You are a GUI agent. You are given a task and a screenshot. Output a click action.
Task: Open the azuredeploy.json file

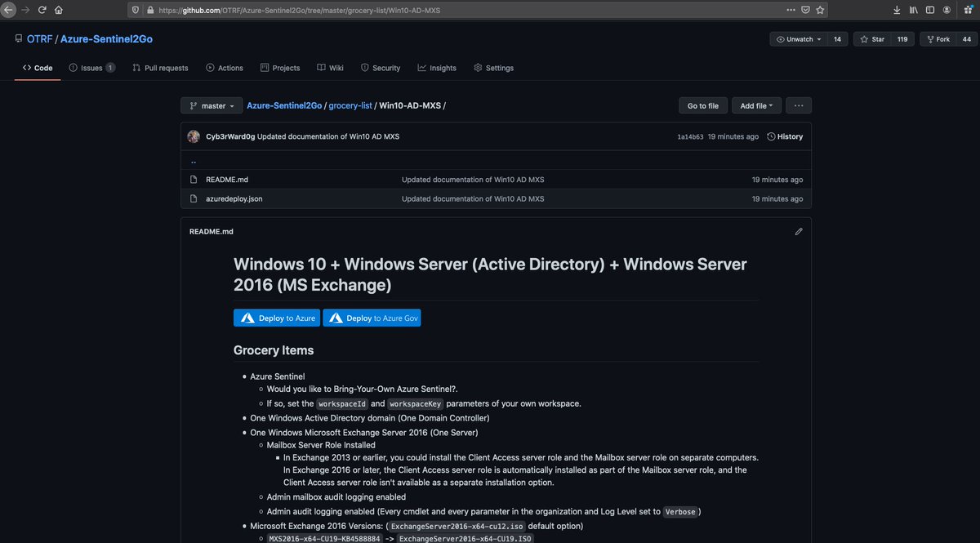234,198
